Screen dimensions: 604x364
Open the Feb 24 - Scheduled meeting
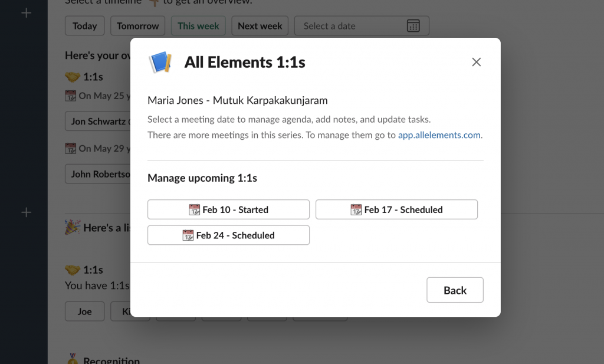pyautogui.click(x=228, y=235)
